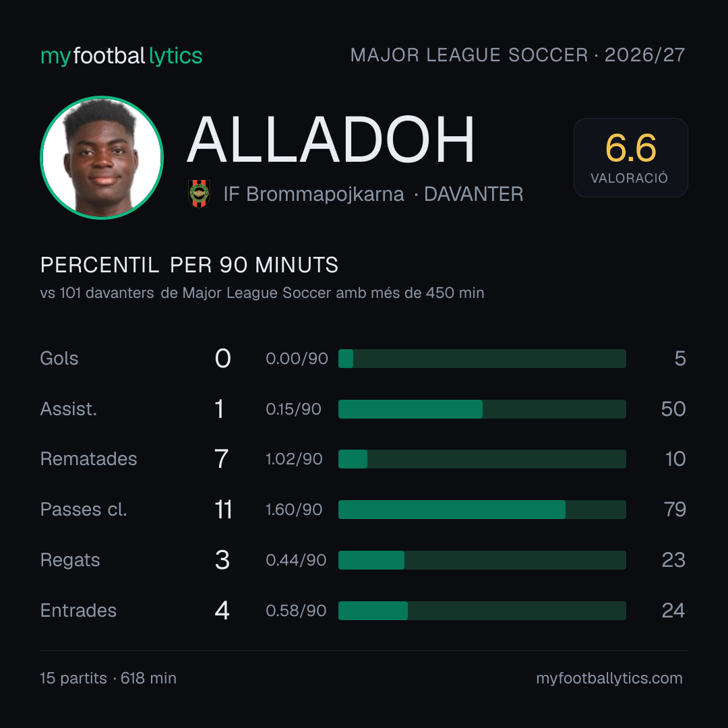
Task: Click the Rematades percentile bar
Action: [x=482, y=459]
